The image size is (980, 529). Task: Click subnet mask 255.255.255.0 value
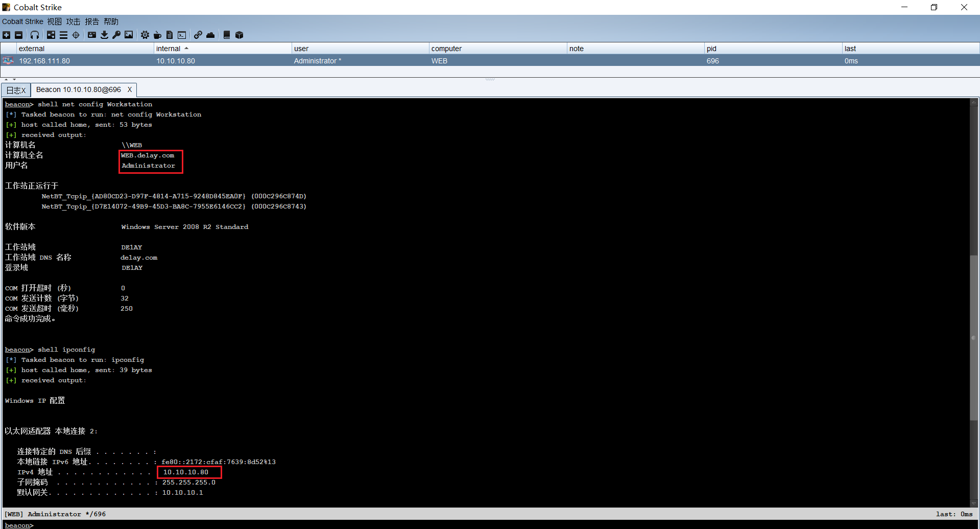[x=188, y=482]
